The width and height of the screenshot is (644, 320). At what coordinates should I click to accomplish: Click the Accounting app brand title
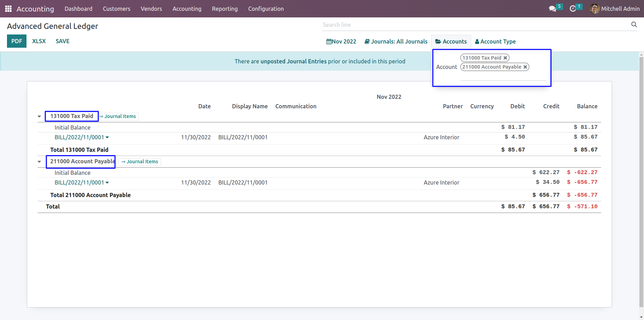click(35, 9)
